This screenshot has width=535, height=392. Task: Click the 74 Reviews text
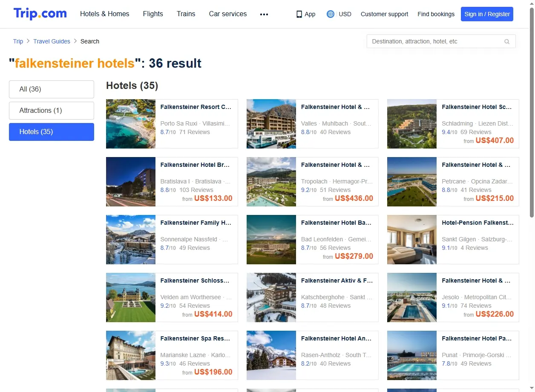(476, 306)
